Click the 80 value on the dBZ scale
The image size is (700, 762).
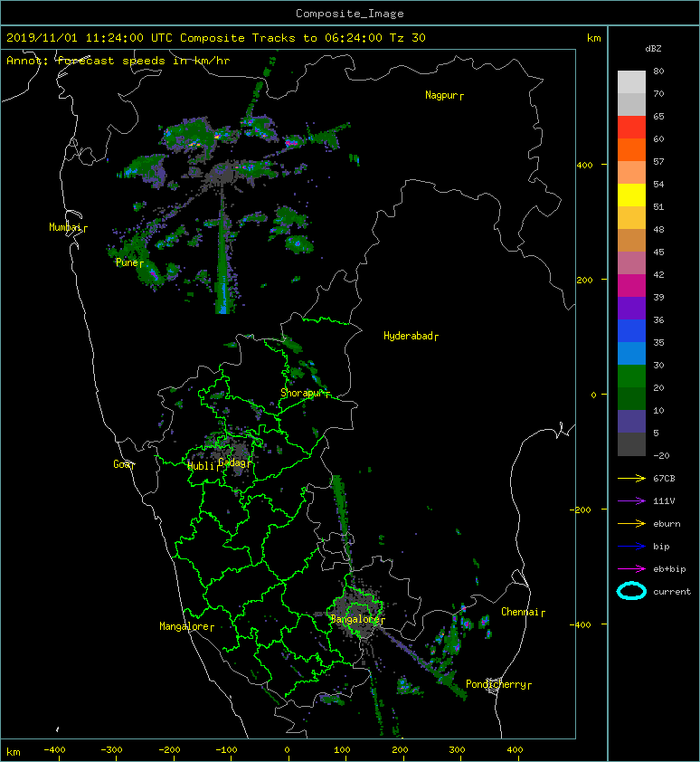tap(658, 71)
